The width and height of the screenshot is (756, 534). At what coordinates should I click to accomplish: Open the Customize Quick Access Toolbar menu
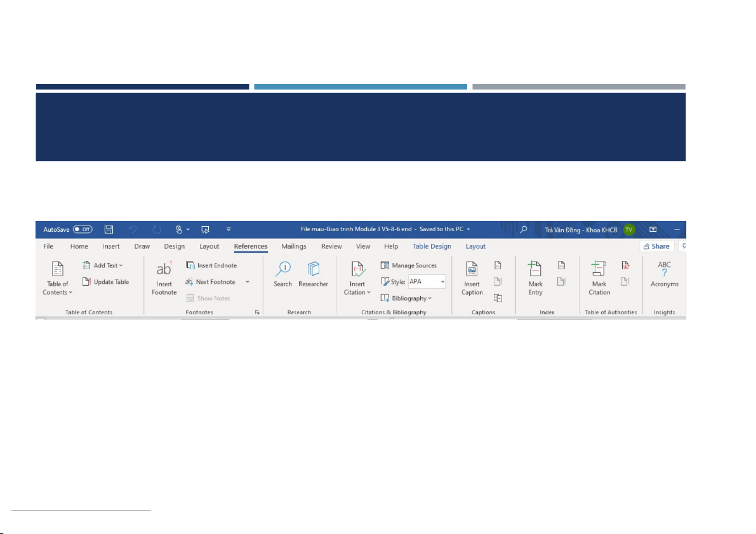(229, 230)
